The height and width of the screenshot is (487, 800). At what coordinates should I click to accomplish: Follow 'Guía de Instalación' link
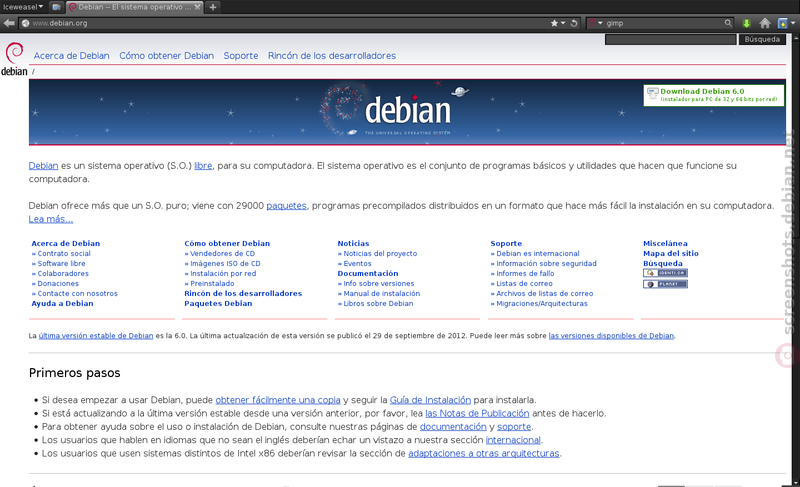point(430,400)
